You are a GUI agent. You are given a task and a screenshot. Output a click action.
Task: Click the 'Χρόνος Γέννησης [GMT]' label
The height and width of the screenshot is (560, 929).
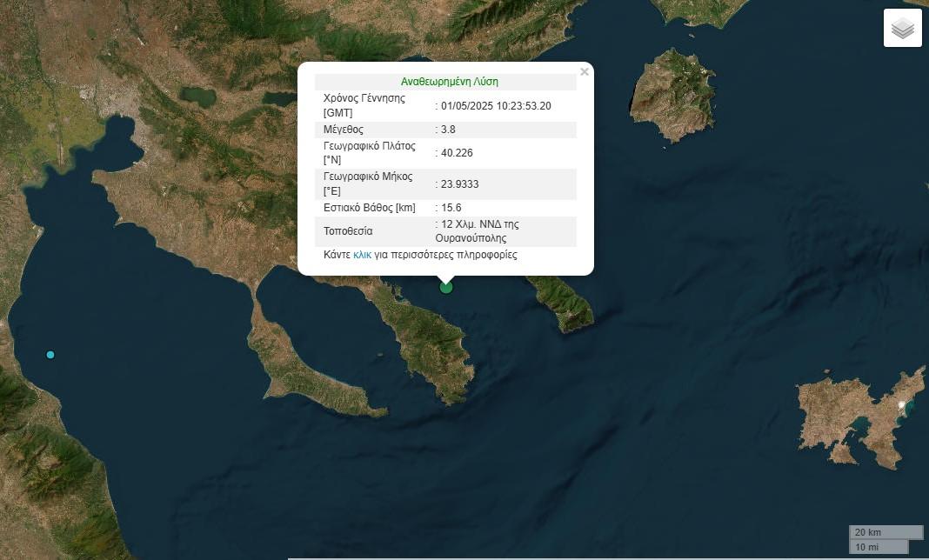click(x=364, y=106)
